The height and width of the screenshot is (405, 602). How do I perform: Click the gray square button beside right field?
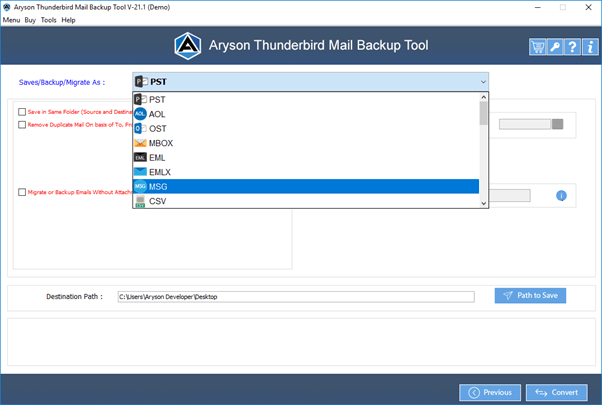pyautogui.click(x=557, y=124)
